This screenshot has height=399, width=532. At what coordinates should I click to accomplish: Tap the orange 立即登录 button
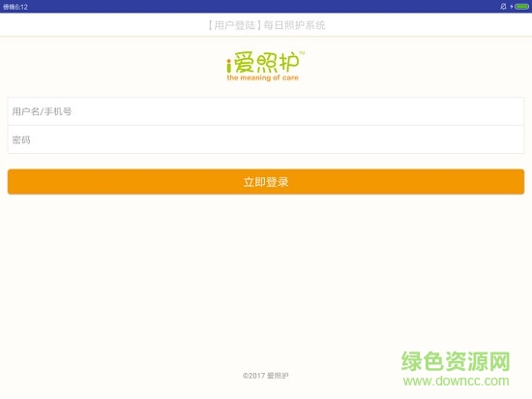(266, 182)
